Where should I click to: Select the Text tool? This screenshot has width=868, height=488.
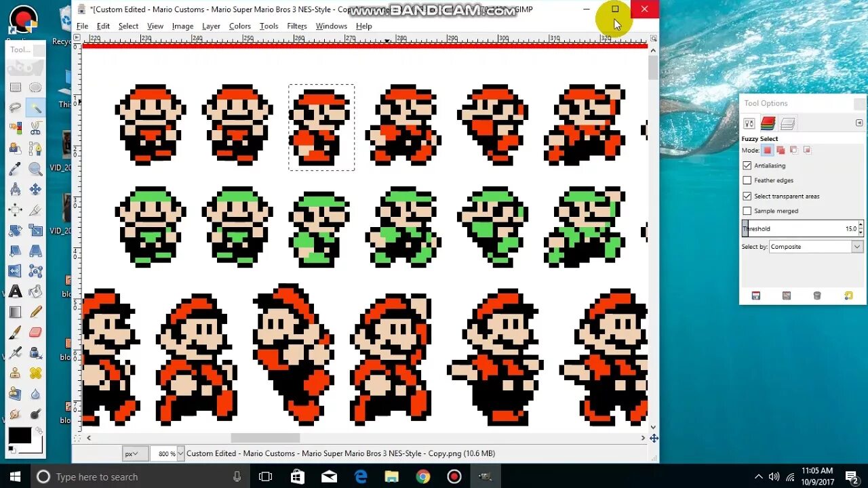(x=15, y=291)
